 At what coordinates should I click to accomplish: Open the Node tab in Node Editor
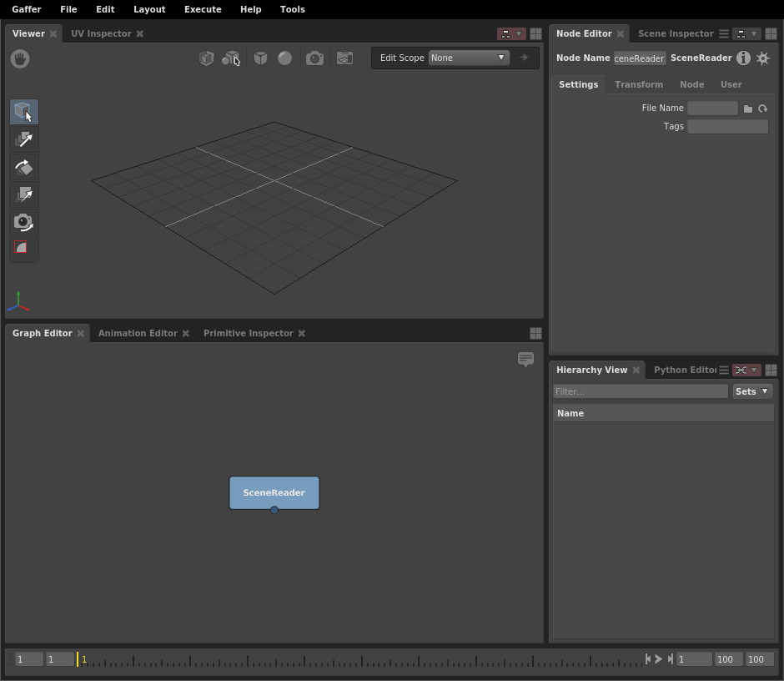[692, 84]
